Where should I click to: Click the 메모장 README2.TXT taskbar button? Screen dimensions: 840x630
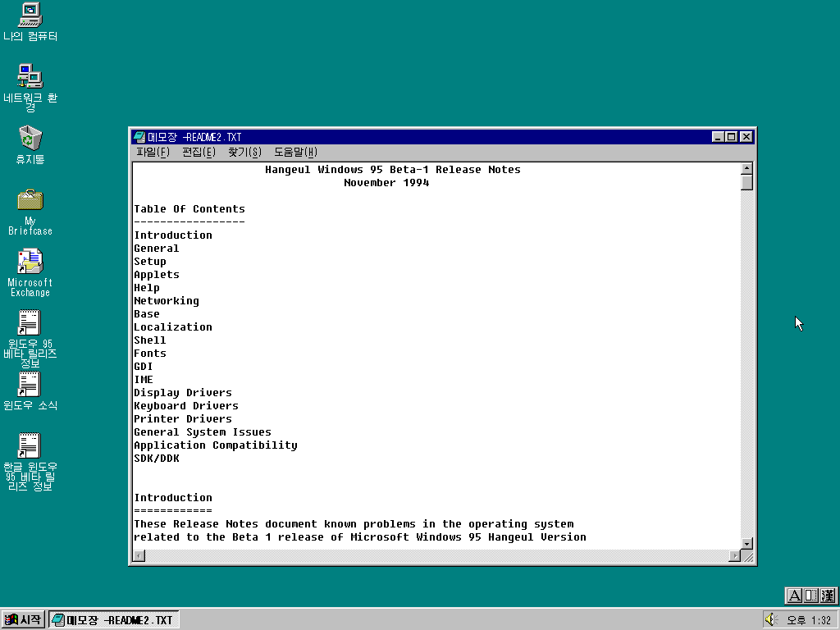[113, 620]
